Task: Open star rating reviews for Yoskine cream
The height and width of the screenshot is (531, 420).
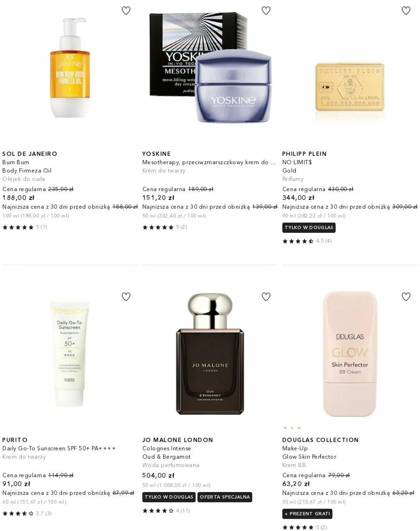Action: point(165,227)
